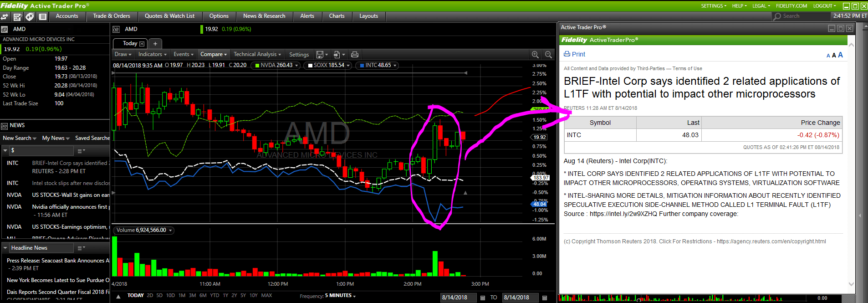The image size is (868, 303).
Task: Open Trade & Orders menu
Action: click(x=112, y=16)
